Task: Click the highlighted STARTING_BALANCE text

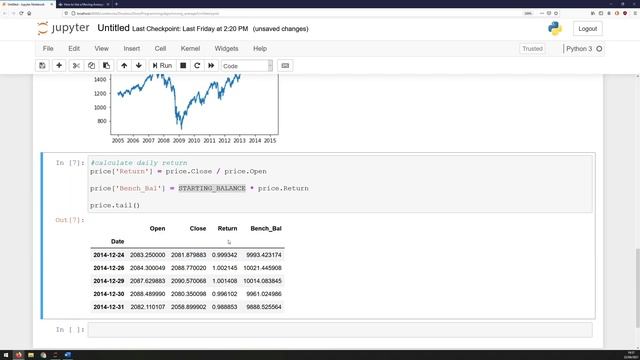Action: click(212, 188)
